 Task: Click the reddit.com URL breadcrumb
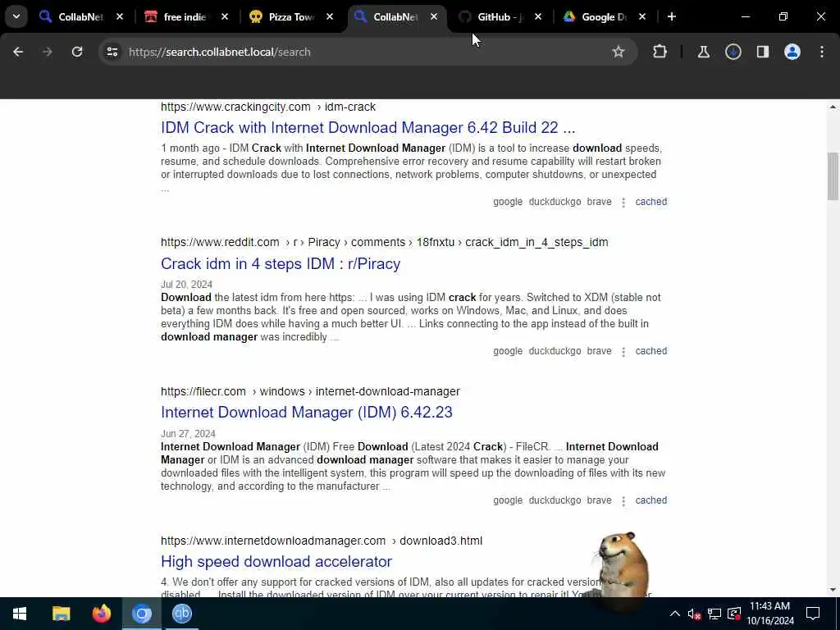tap(384, 242)
